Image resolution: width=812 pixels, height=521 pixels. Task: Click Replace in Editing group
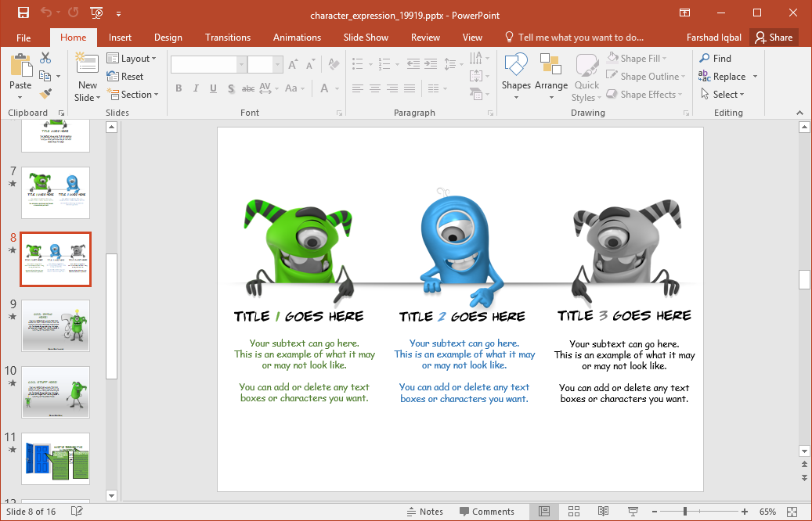pyautogui.click(x=722, y=76)
